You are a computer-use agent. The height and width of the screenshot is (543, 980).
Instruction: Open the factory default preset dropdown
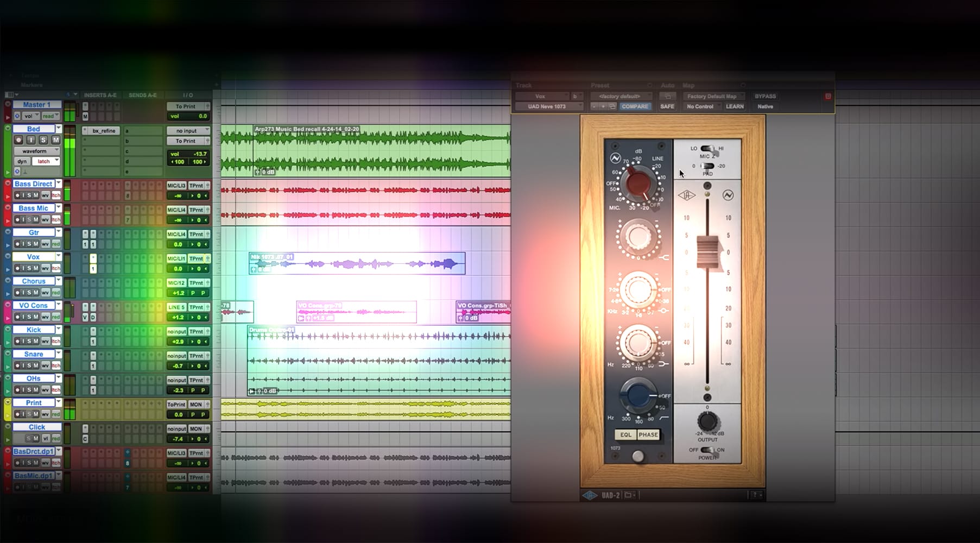tap(620, 96)
